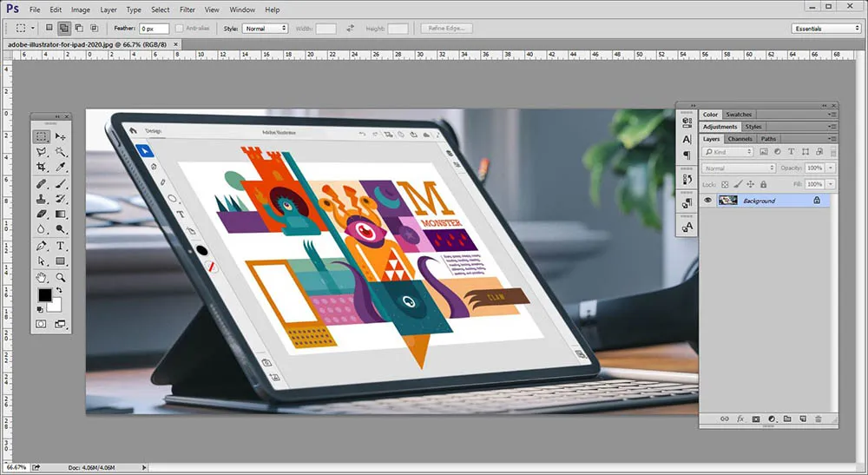Viewport: 868px width, 475px height.
Task: Open the Image menu
Action: (x=80, y=10)
